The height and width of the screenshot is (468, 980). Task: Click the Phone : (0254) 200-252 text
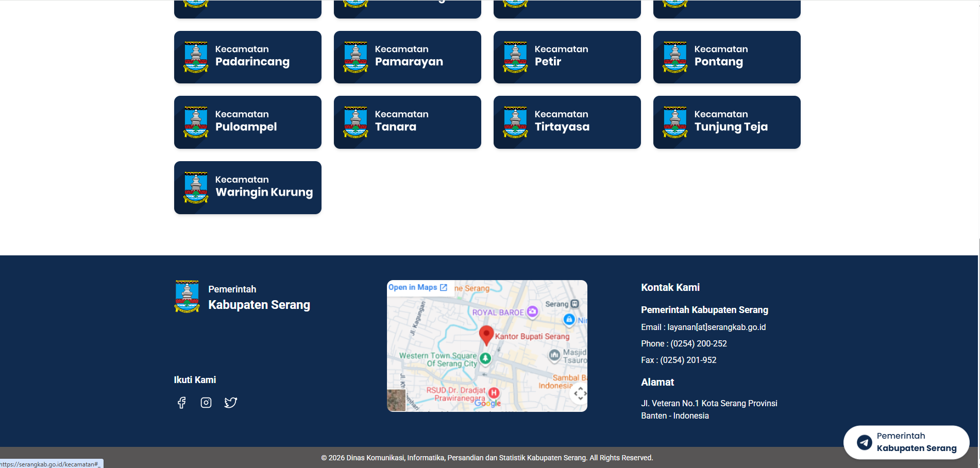(684, 343)
